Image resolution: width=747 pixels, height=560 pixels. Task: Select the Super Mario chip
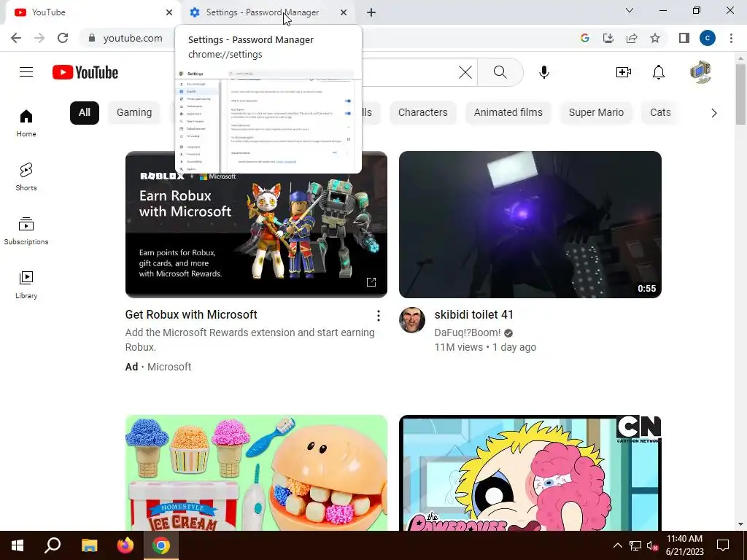click(596, 113)
